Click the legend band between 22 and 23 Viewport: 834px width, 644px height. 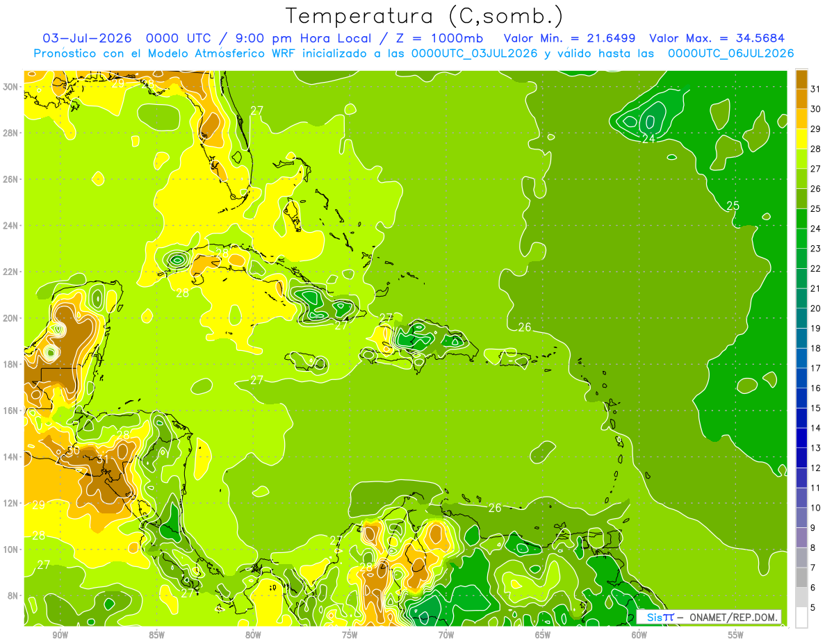(801, 258)
